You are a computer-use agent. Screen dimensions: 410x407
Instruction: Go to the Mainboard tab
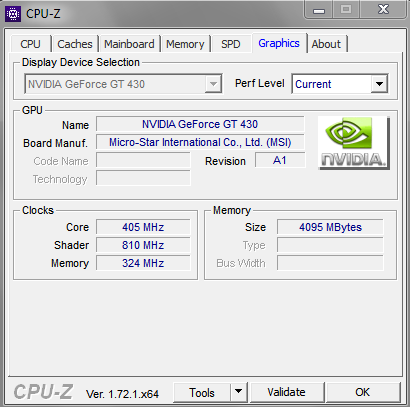point(129,44)
